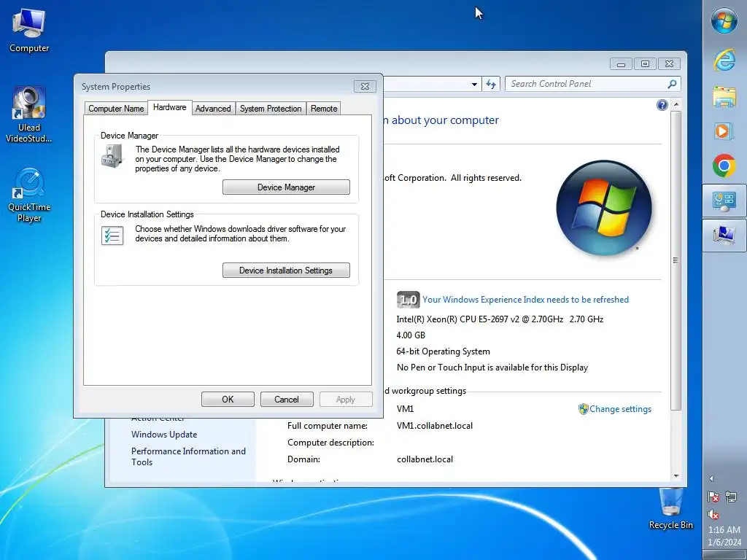This screenshot has height=560, width=747.
Task: Open the Windows Update link
Action: tap(164, 435)
